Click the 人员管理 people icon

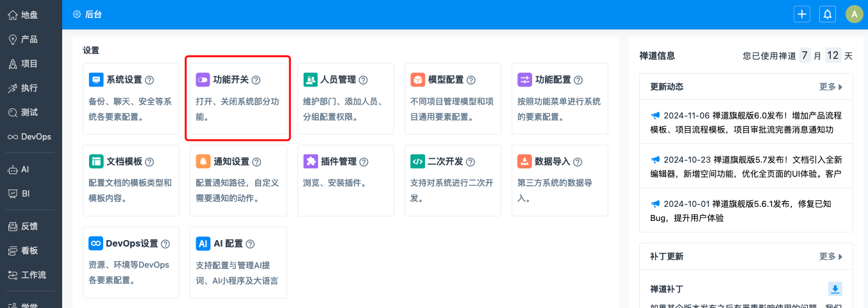[x=310, y=80]
